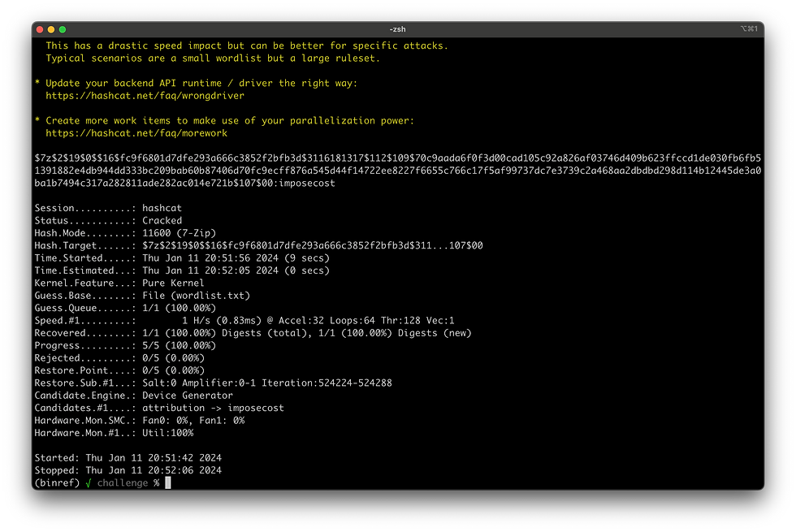
Task: Click the "5/5 (100.00%)" progress value
Action: 179,345
